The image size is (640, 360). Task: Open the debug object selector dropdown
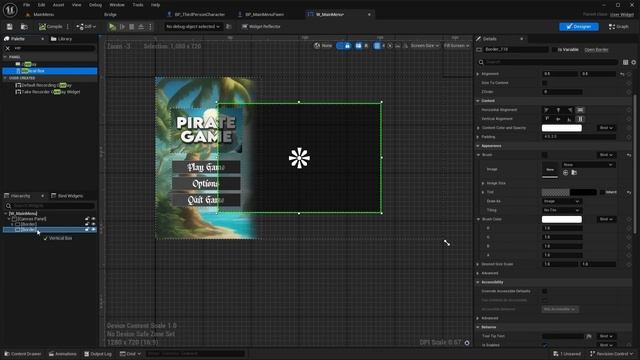tap(193, 27)
